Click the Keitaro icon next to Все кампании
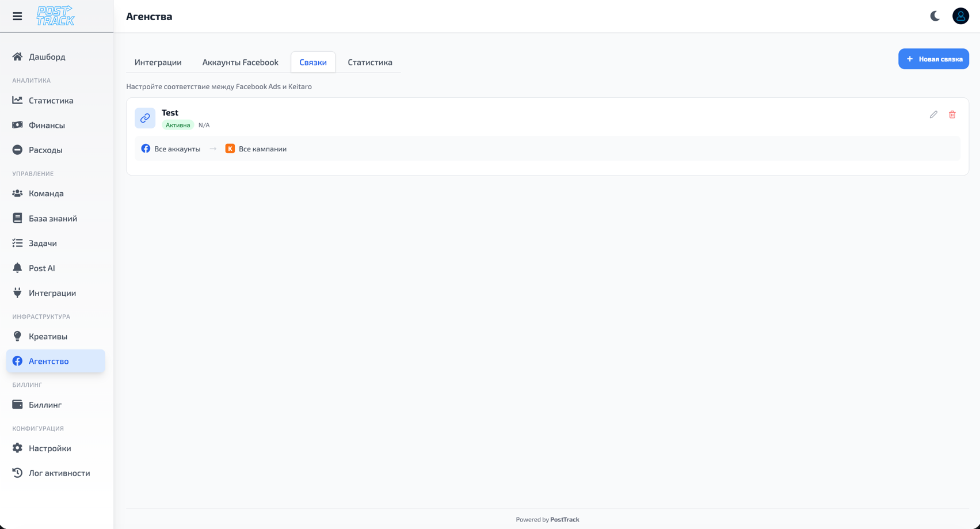Screen dimensions: 980x529 pyautogui.click(x=230, y=148)
